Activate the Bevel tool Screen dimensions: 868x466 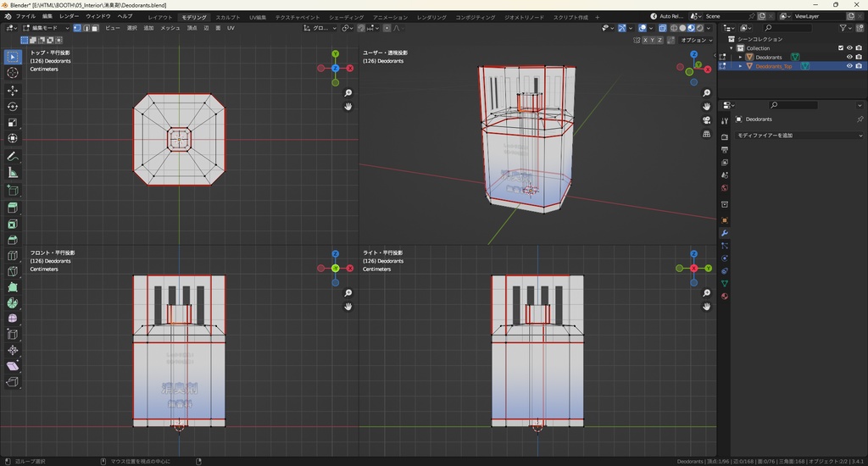pos(13,240)
